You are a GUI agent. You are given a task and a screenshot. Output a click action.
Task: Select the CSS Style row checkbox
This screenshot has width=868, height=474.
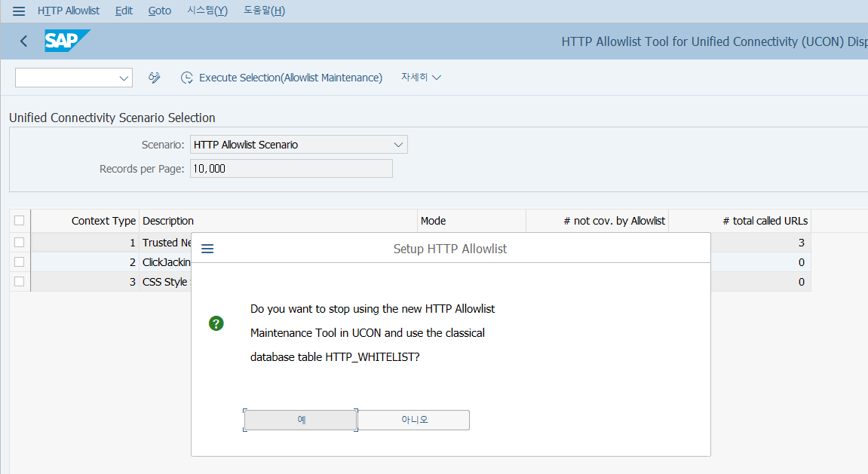coord(20,282)
